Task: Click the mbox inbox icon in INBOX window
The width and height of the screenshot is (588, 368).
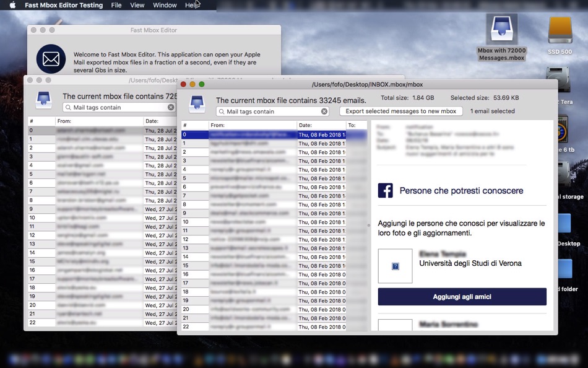Action: coord(197,104)
